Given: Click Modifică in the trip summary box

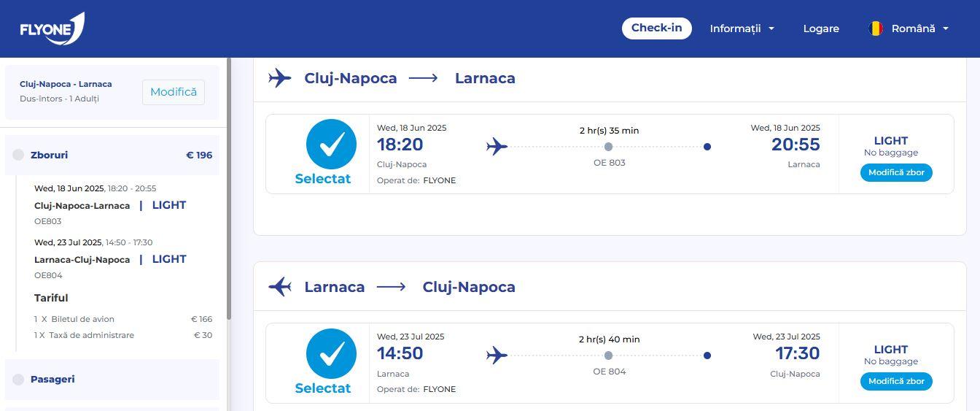Looking at the screenshot, I should click(174, 92).
